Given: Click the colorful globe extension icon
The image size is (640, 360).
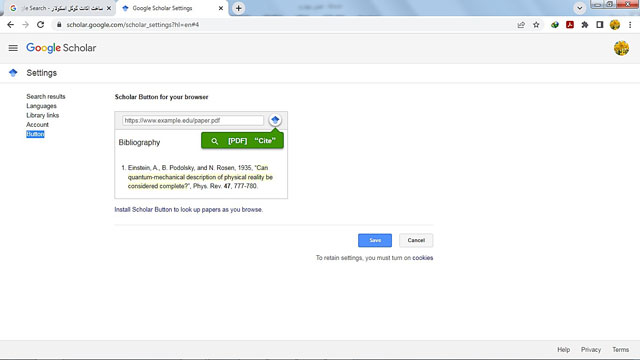Looking at the screenshot, I should point(555,25).
